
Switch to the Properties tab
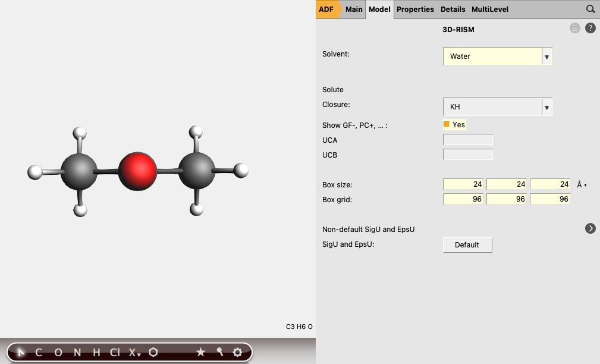tap(415, 10)
